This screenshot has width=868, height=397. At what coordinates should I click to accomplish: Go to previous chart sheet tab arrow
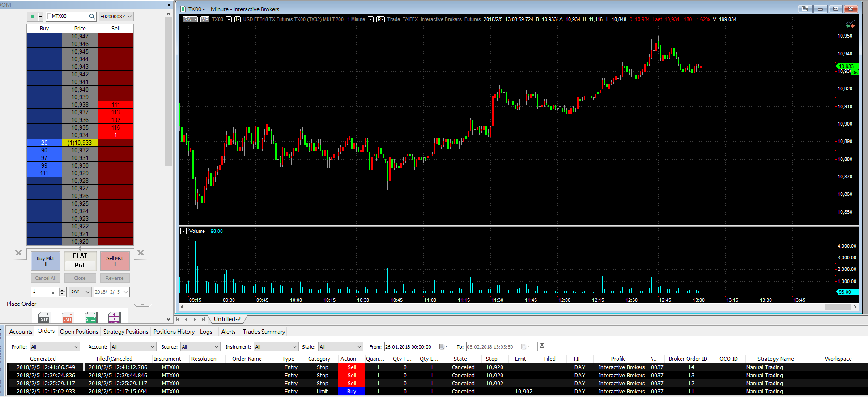(x=187, y=319)
